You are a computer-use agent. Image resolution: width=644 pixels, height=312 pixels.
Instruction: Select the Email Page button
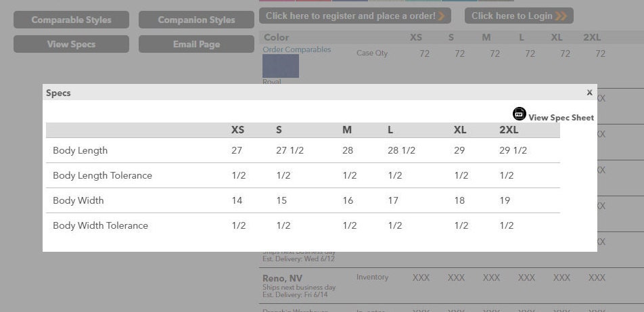(x=196, y=44)
